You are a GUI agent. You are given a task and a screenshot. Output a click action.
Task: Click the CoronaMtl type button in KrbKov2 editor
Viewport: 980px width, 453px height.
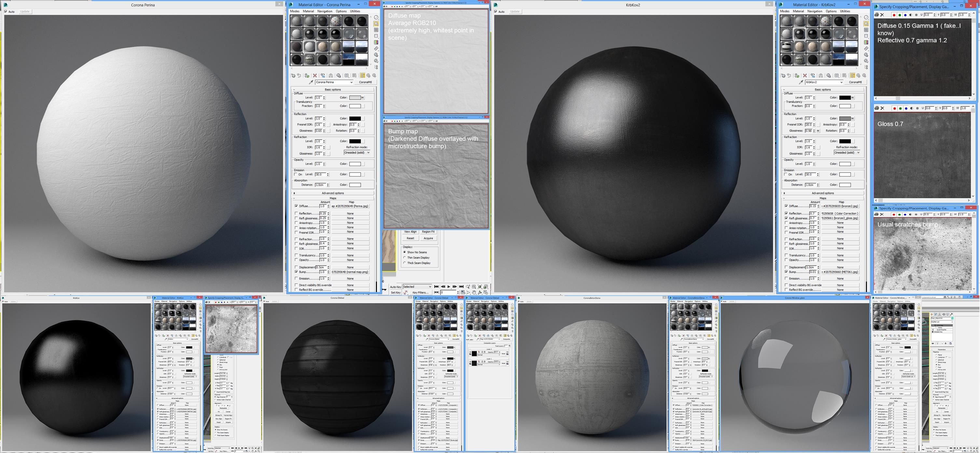click(x=855, y=82)
